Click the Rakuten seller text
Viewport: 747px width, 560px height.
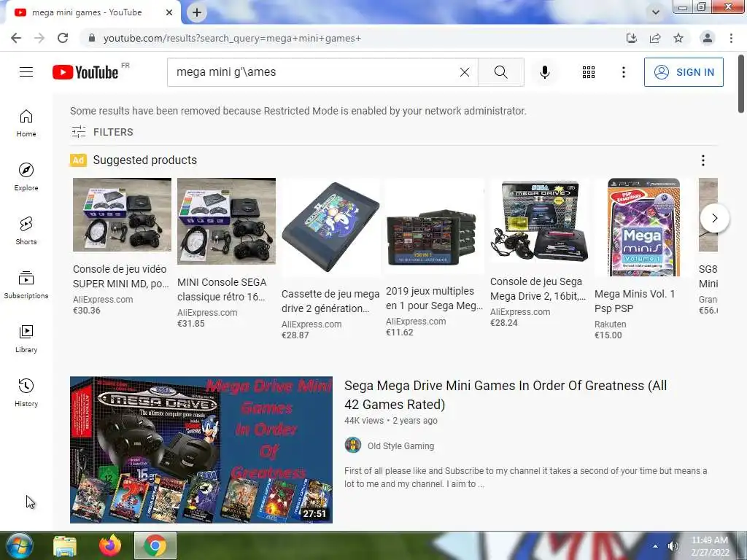tap(611, 324)
